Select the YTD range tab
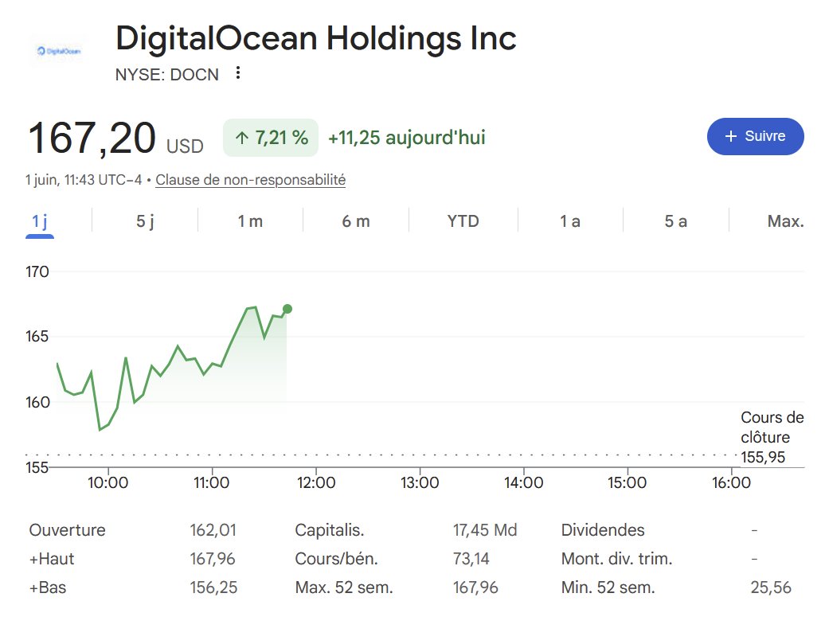The image size is (825, 644). tap(463, 221)
